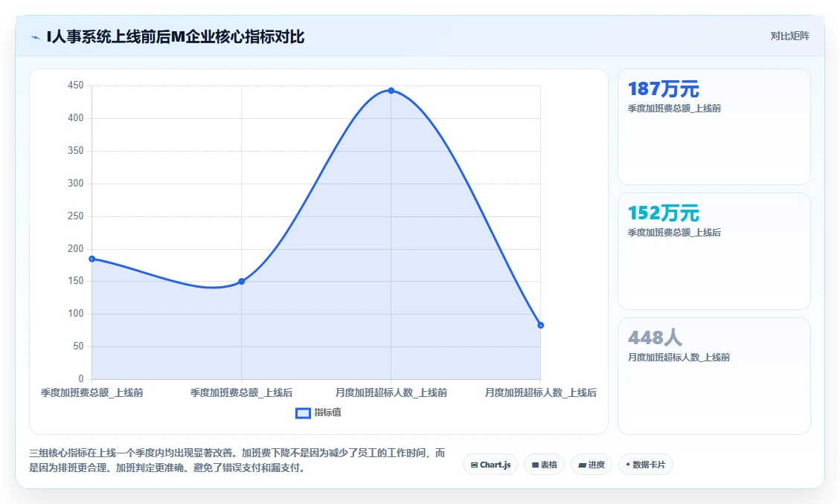Click the 指标值 legend label
Image resolution: width=840 pixels, height=504 pixels.
pos(328,413)
